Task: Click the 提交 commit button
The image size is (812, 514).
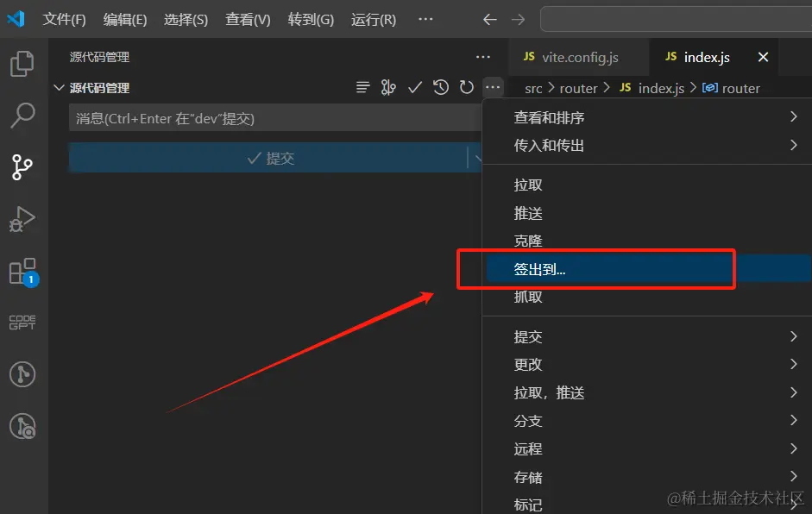Action: click(268, 158)
